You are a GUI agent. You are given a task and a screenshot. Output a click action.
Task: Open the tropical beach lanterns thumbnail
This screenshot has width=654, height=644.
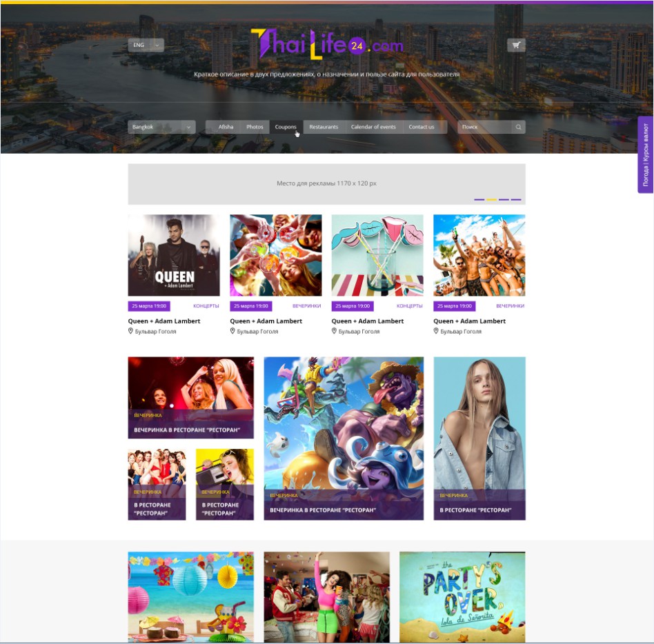(190, 597)
